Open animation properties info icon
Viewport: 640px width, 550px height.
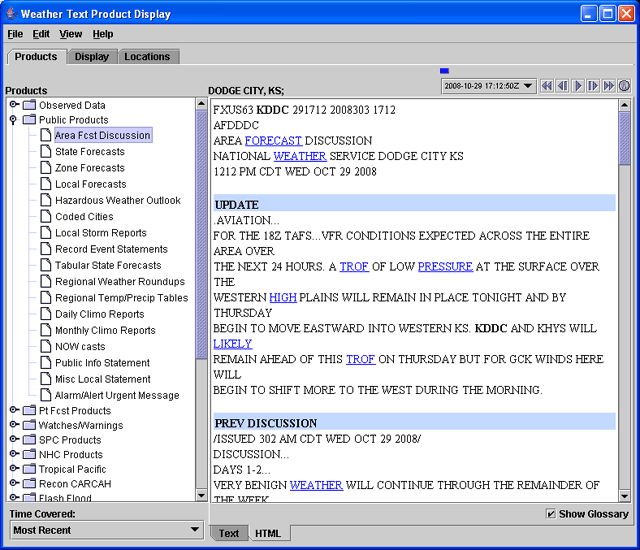coord(624,86)
